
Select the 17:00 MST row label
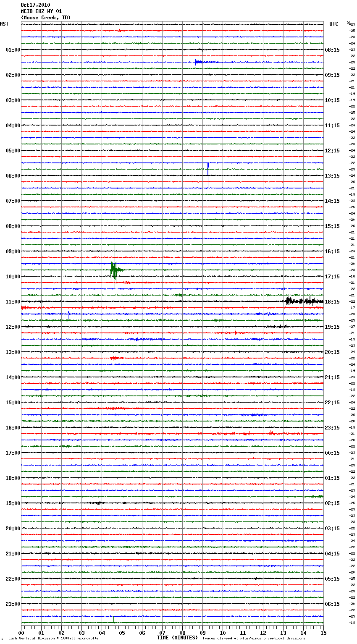pos(13,453)
